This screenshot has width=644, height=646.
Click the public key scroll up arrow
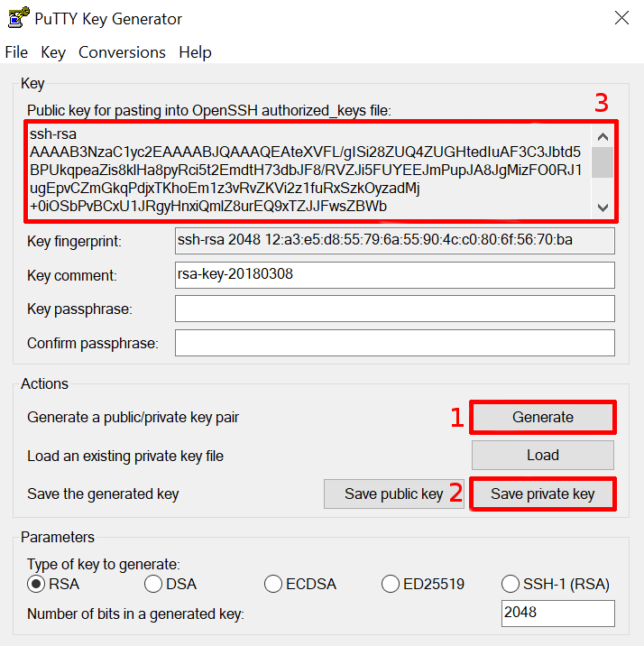coord(603,136)
